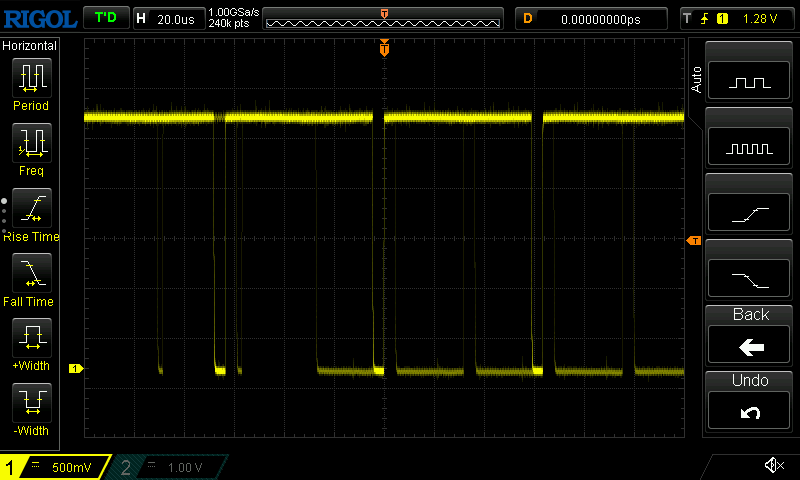Viewport: 800px width, 480px height.
Task: Click the orange trigger level marker on the right edge
Action: point(692,241)
